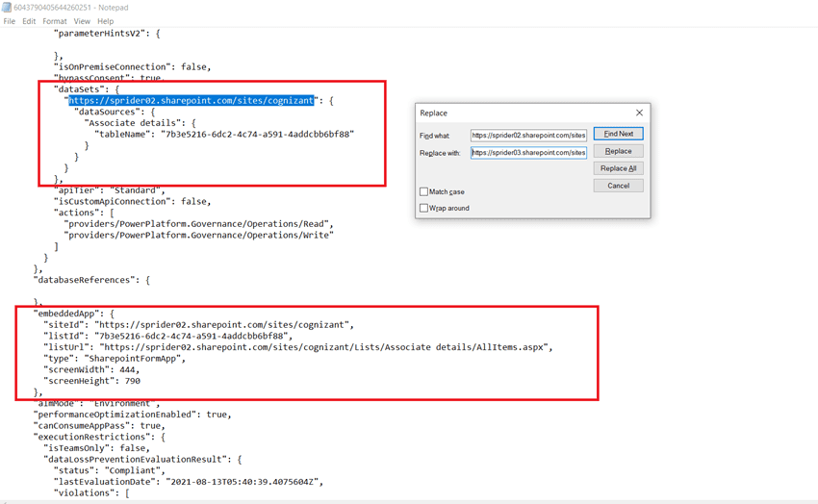The image size is (818, 504).
Task: Click the Notepad icon in the title bar
Action: [x=7, y=8]
